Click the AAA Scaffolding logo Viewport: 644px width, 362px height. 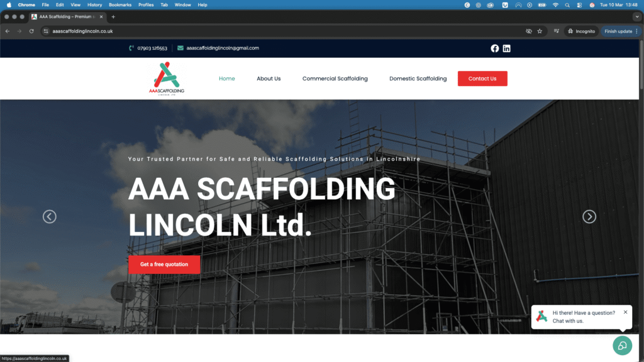166,79
